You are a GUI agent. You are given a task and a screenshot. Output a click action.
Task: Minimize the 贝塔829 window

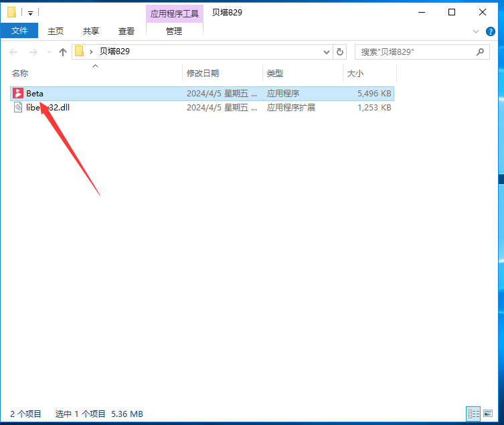(422, 12)
